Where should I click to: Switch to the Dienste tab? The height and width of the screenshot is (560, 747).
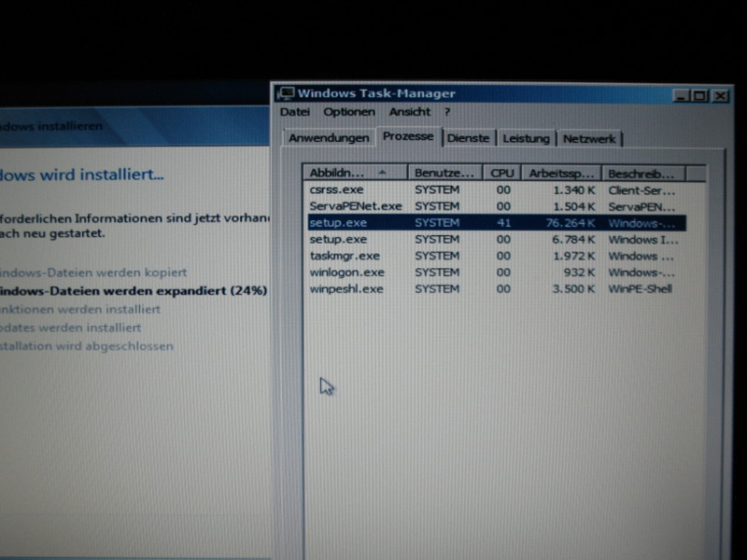[x=469, y=138]
